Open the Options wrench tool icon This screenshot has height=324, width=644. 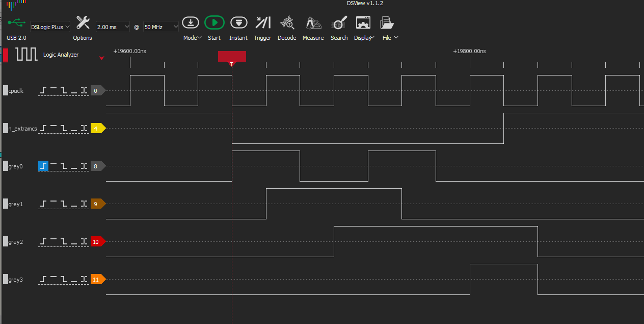[x=83, y=23]
